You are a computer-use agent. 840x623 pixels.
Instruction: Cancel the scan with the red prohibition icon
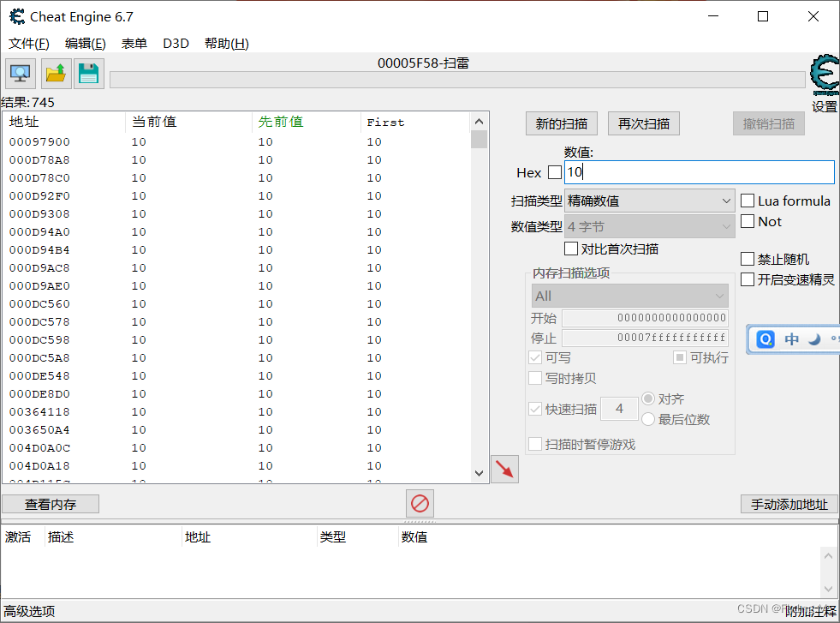point(419,504)
